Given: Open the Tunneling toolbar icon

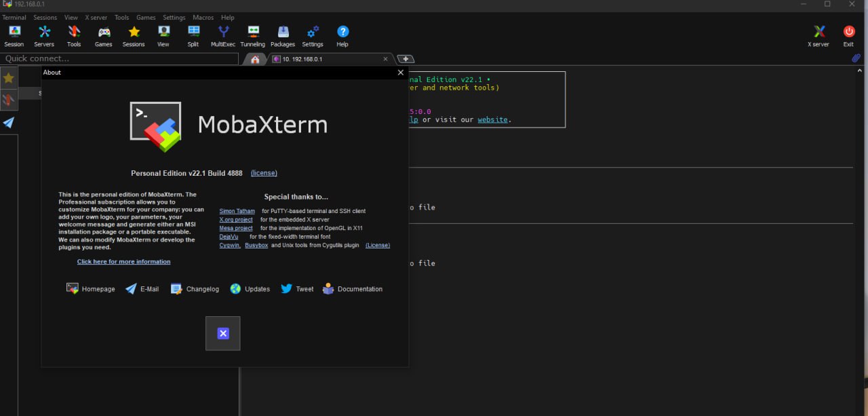Looking at the screenshot, I should 253,36.
